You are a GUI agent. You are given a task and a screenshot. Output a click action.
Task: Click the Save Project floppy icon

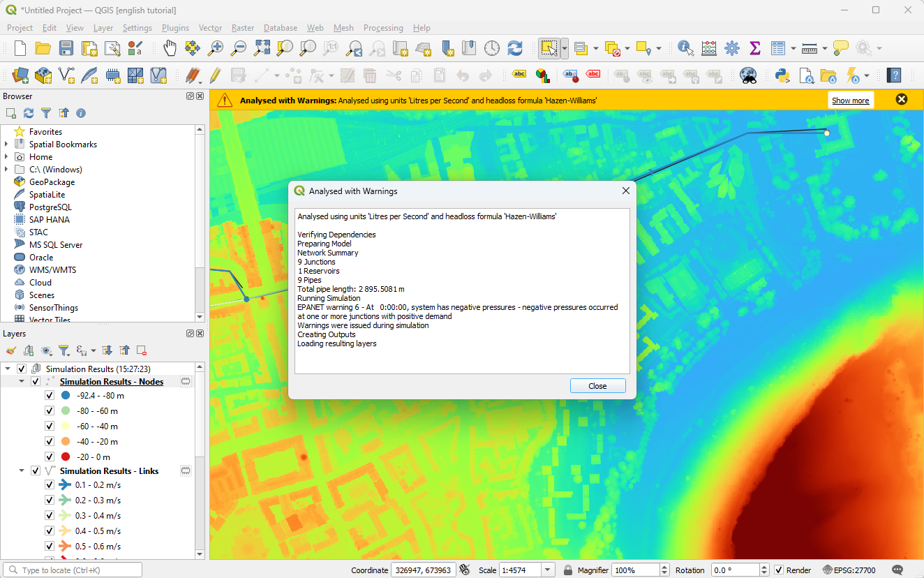point(66,48)
